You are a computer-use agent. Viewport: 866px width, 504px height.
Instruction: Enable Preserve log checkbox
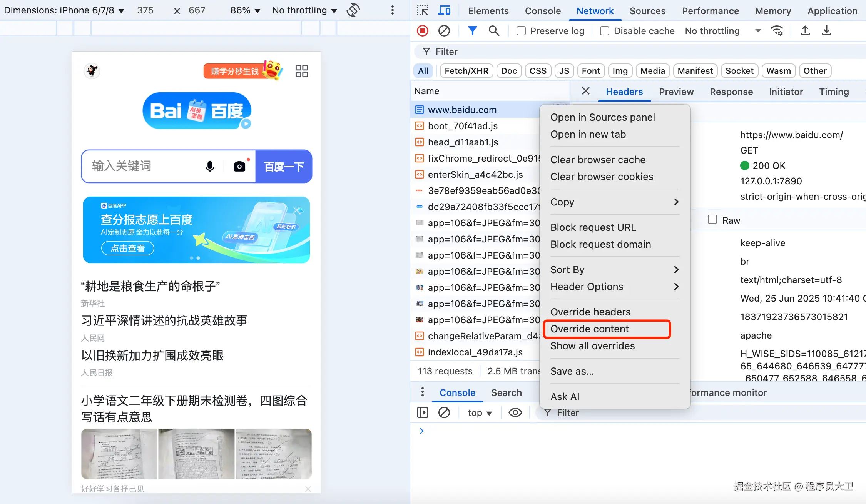521,31
